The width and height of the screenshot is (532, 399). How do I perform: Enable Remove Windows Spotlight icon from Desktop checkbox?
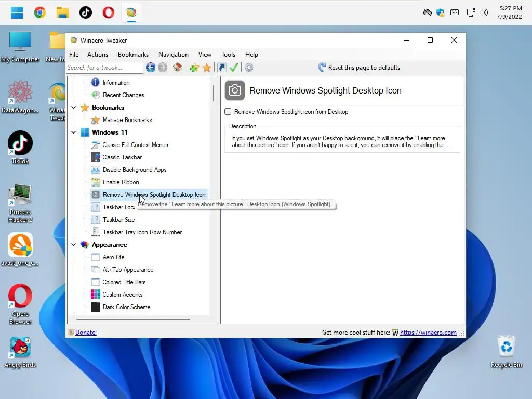tap(228, 112)
